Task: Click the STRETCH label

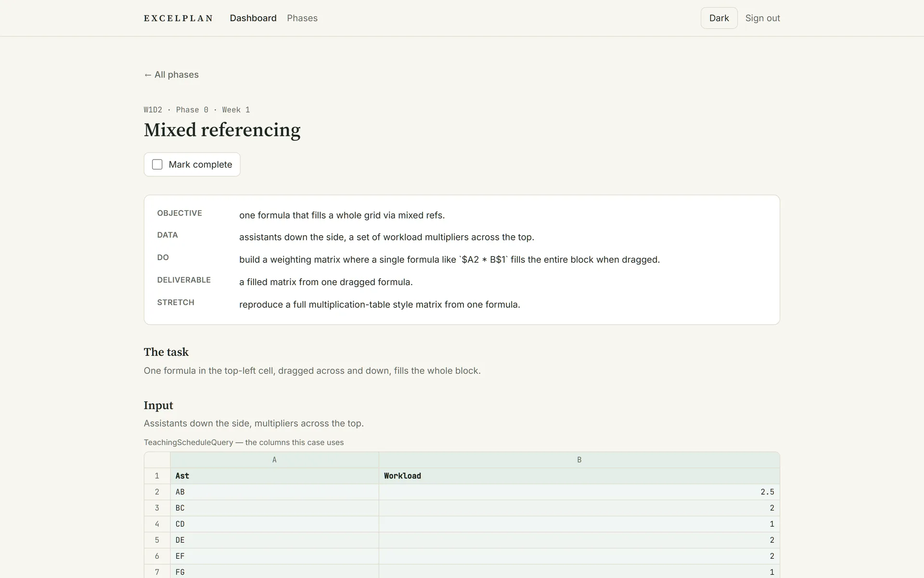Action: tap(176, 302)
